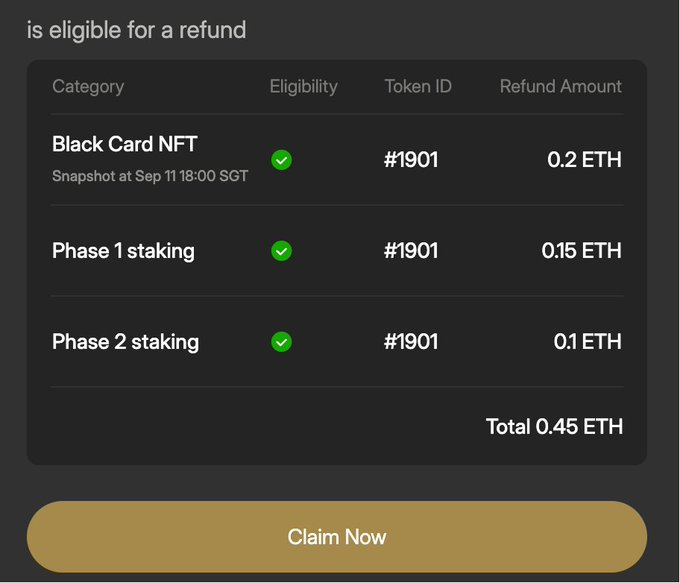680x583 pixels.
Task: Click Phase 2 staking green checkmark icon
Action: [x=281, y=342]
